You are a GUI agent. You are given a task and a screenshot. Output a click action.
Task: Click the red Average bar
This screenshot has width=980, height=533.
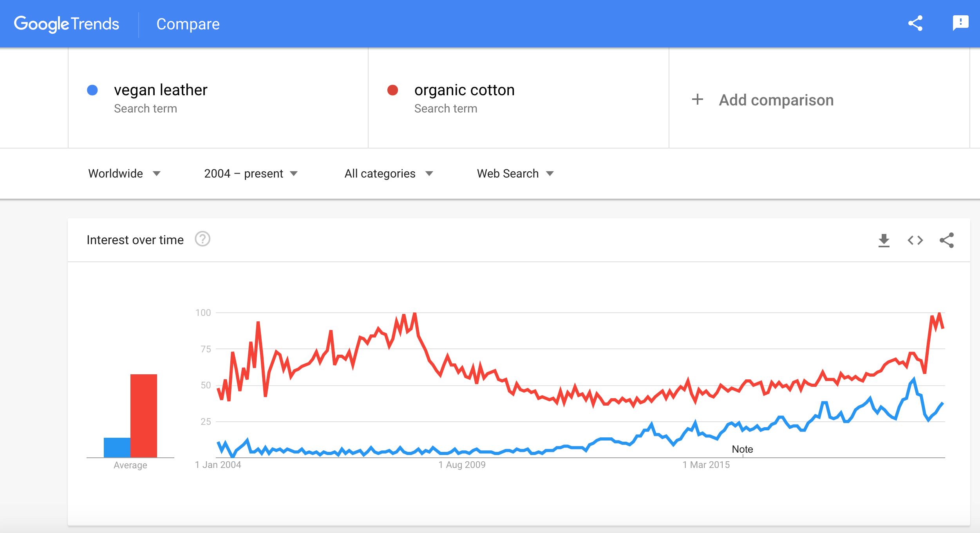(144, 415)
